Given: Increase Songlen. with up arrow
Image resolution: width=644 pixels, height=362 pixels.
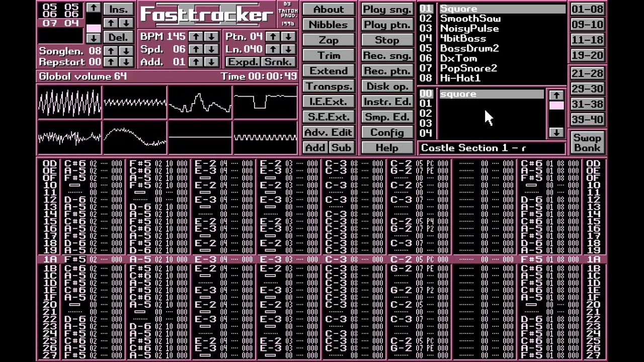Looking at the screenshot, I should tap(111, 51).
